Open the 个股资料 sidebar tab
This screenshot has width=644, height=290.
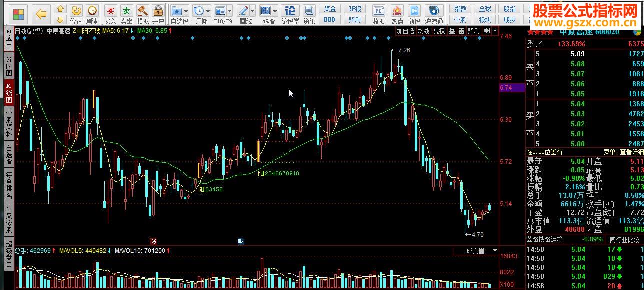9,124
